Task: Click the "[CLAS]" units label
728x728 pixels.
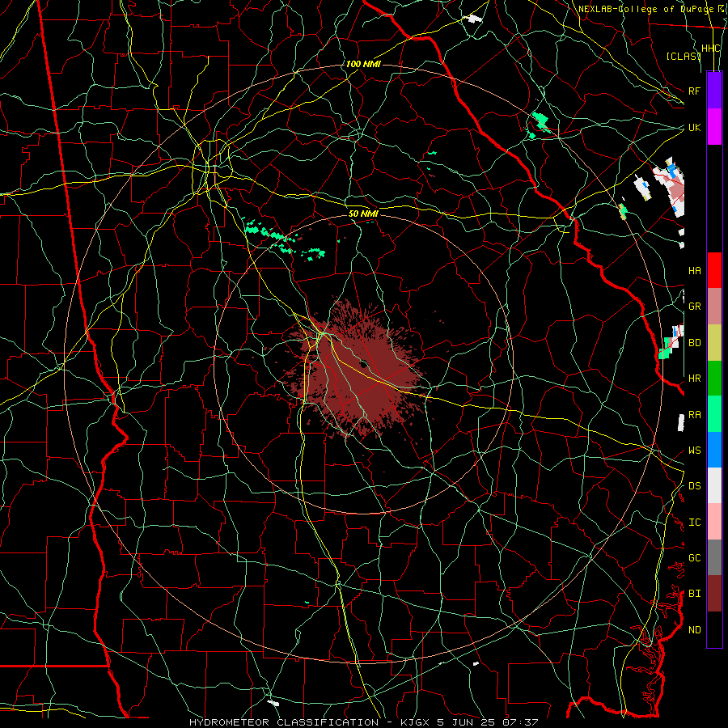Action: click(x=684, y=57)
